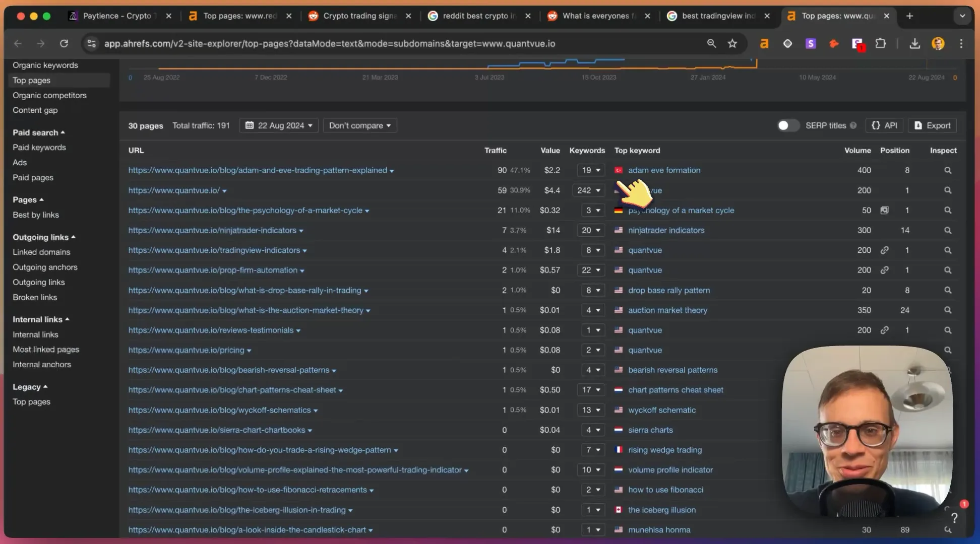Switch to the Paytience - Crypto browser tab

(120, 16)
